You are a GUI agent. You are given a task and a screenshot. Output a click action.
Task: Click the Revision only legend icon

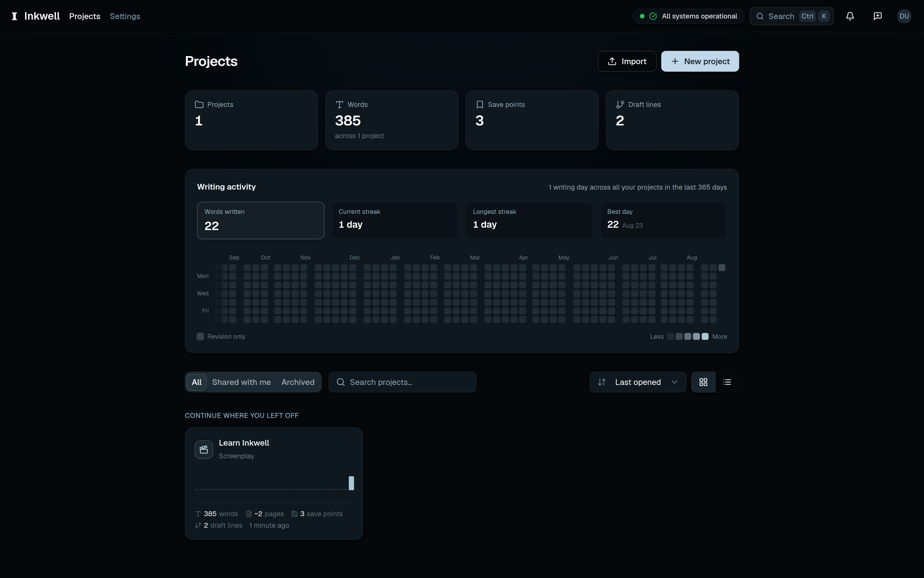tap(200, 336)
